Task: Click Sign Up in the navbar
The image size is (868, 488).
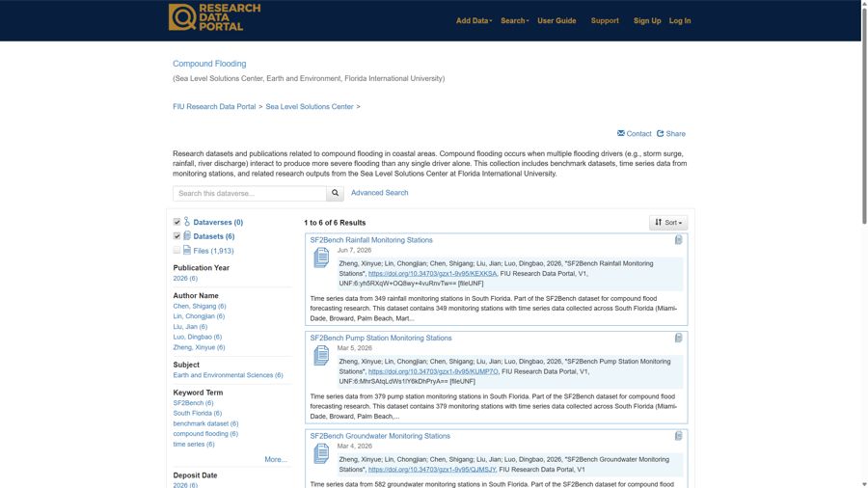Action: (x=647, y=20)
